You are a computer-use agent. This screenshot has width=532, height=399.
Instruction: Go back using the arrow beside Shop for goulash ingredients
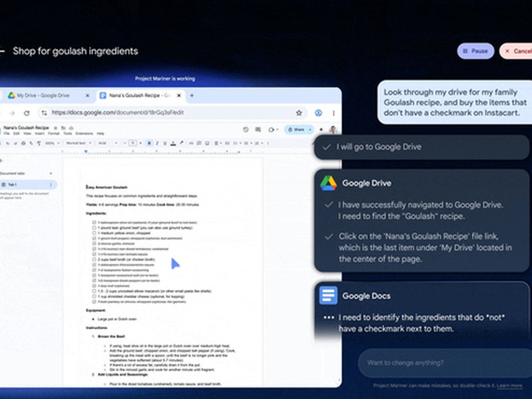click(x=2, y=51)
